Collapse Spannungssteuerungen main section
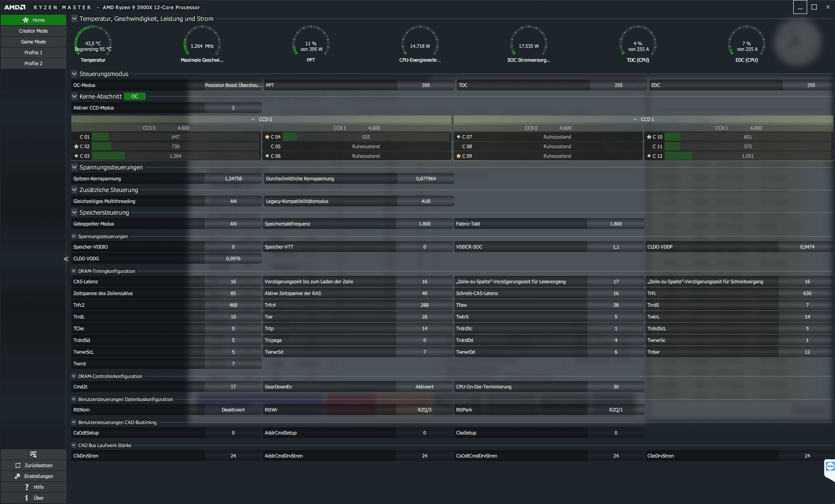This screenshot has width=835, height=504. 74,167
